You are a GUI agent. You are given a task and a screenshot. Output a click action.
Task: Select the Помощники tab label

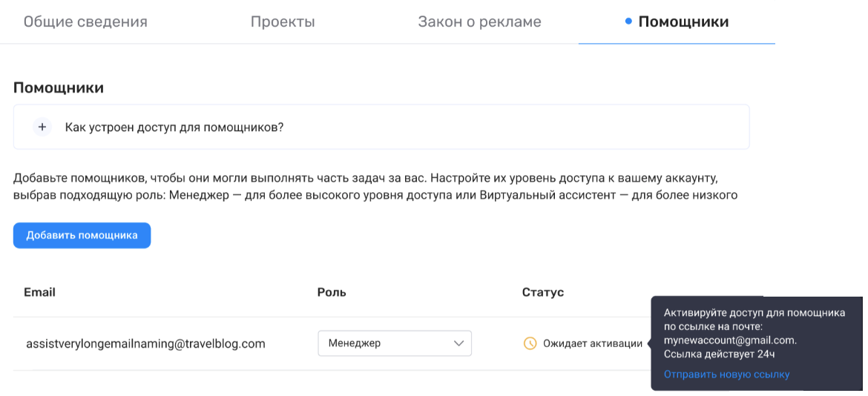[x=683, y=22]
